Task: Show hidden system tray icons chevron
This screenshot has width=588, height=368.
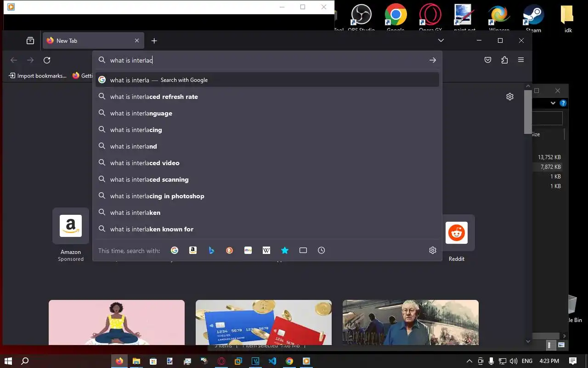Action: tap(469, 361)
